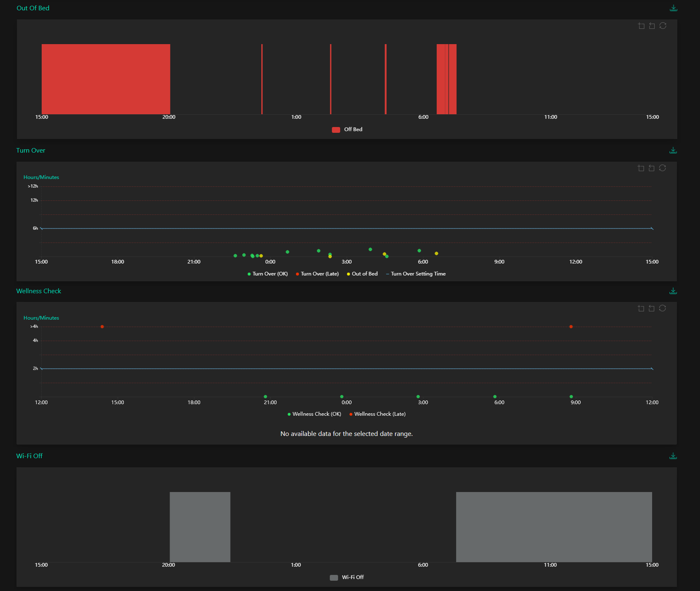Hide the Turn Over (Late) legend series
The height and width of the screenshot is (591, 700).
click(x=317, y=274)
